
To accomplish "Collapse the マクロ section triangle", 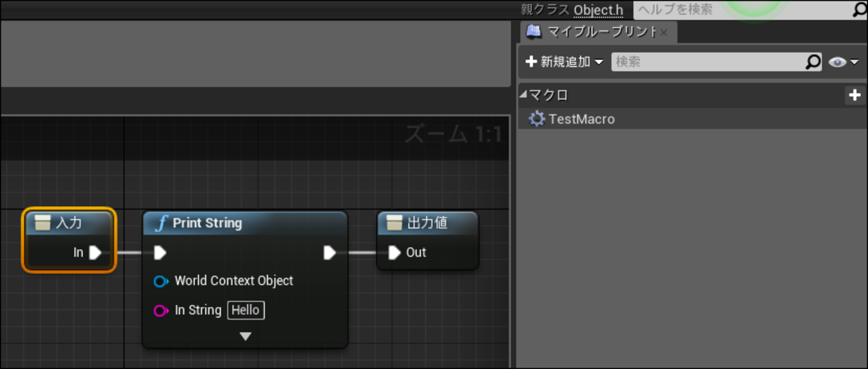I will click(x=523, y=94).
